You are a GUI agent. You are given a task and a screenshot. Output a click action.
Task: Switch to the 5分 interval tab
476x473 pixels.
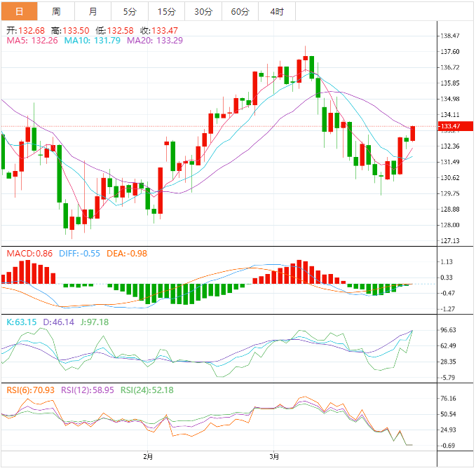click(x=130, y=11)
